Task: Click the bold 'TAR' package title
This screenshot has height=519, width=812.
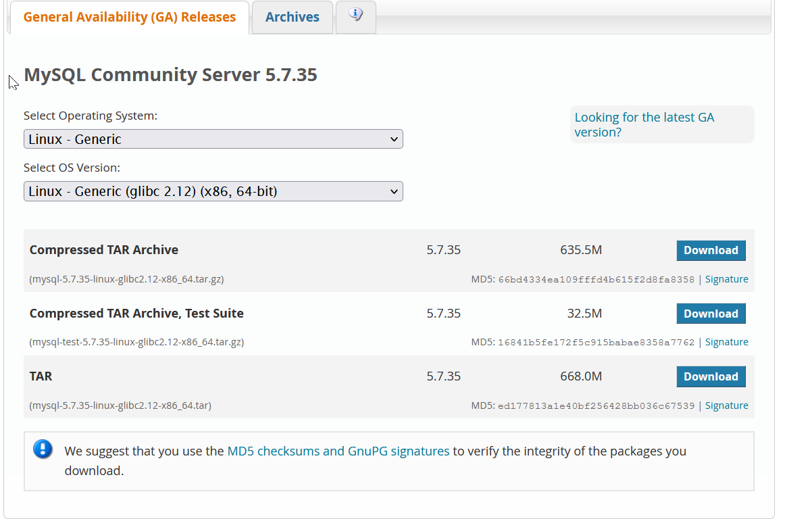Action: tap(41, 376)
